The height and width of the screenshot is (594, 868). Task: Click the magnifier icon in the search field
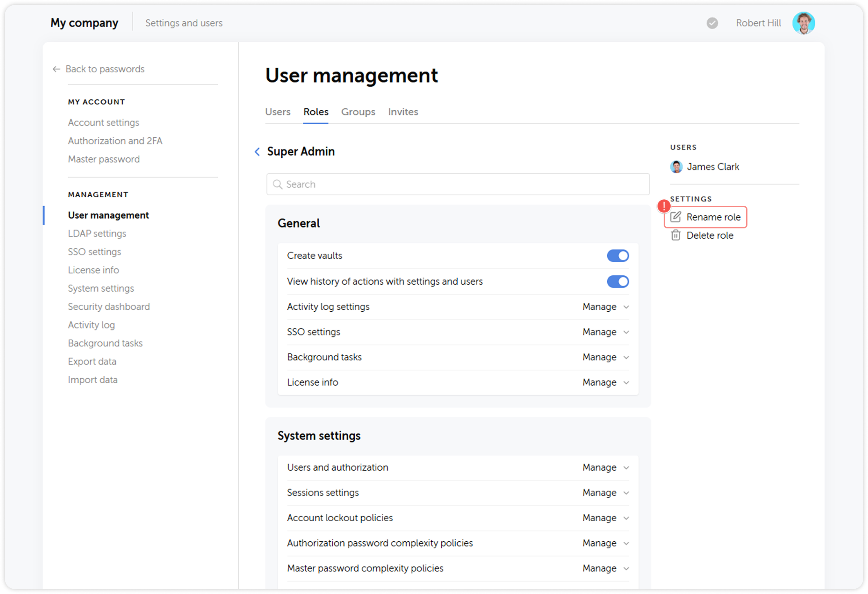pyautogui.click(x=277, y=184)
